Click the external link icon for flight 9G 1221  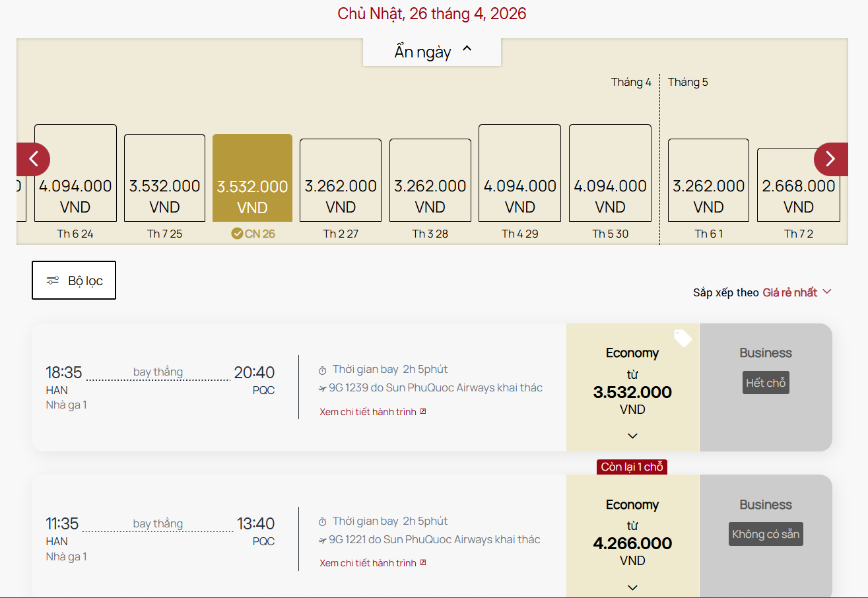(423, 562)
